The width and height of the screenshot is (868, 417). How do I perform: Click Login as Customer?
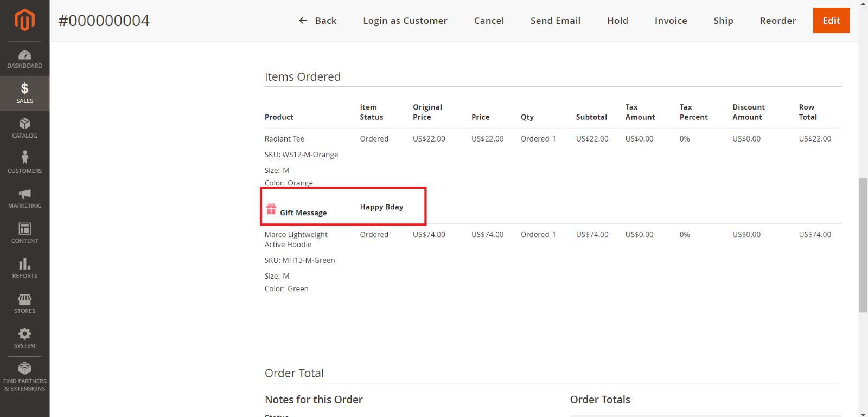click(405, 21)
